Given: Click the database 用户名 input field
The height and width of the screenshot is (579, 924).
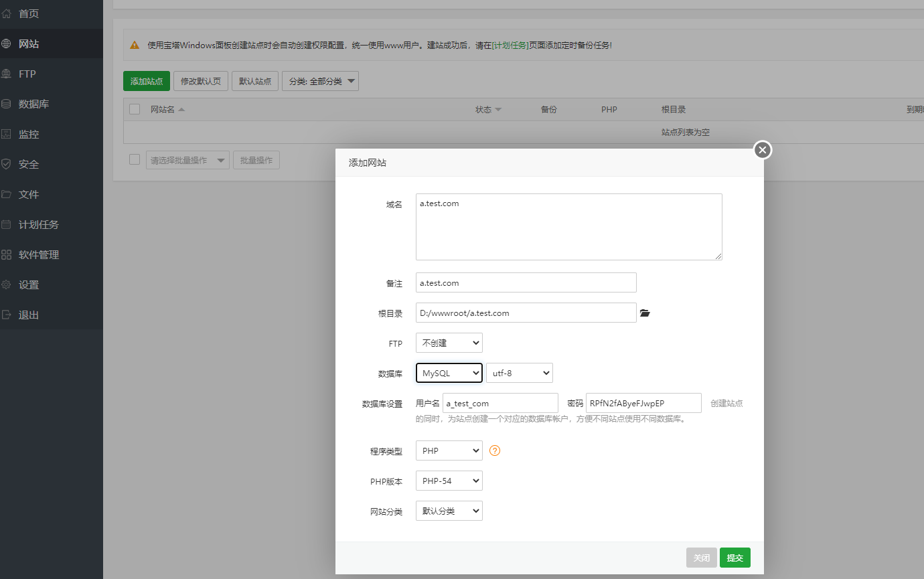Looking at the screenshot, I should pos(500,403).
